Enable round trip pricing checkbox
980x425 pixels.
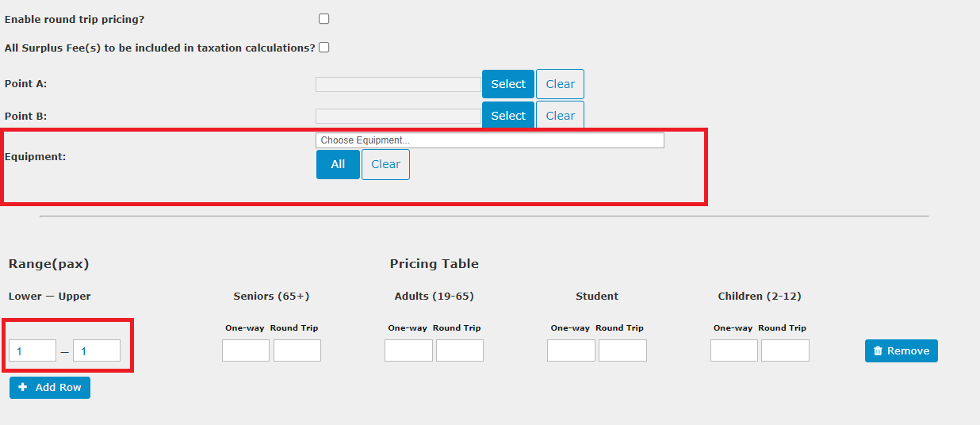(x=323, y=18)
